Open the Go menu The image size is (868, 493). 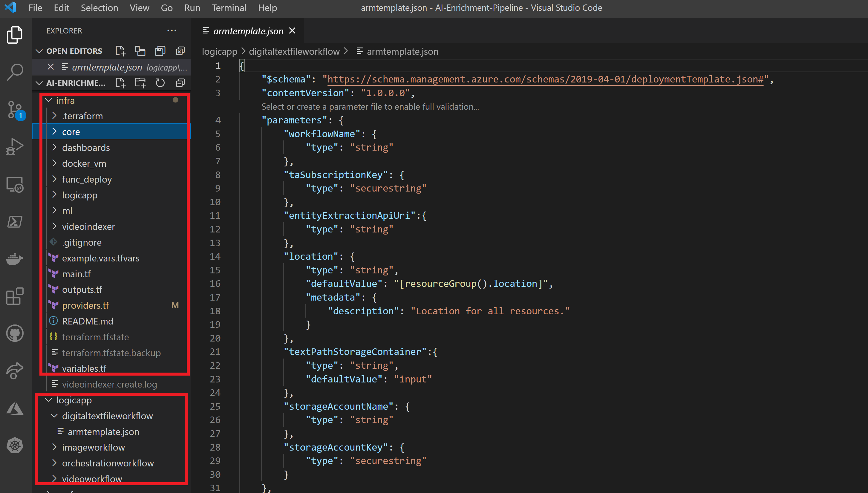[x=166, y=7]
